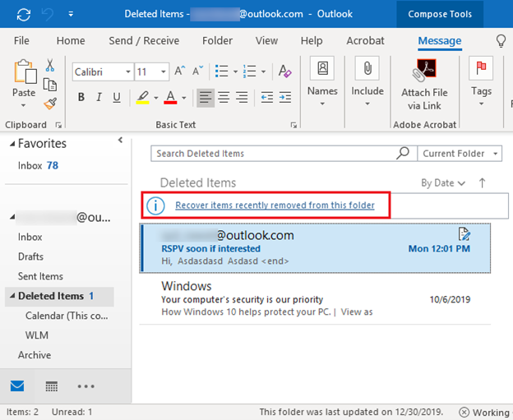
Task: Click Decrease Indent icon
Action: tap(267, 98)
